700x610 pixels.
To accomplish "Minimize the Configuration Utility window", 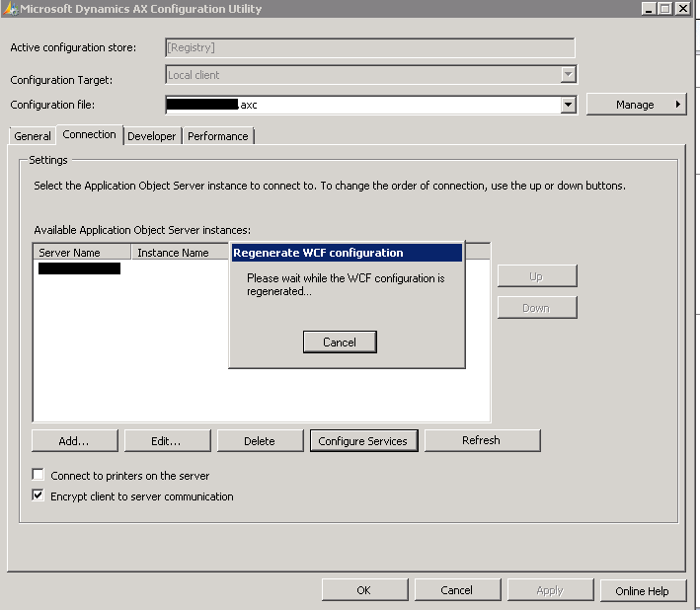I will click(649, 9).
